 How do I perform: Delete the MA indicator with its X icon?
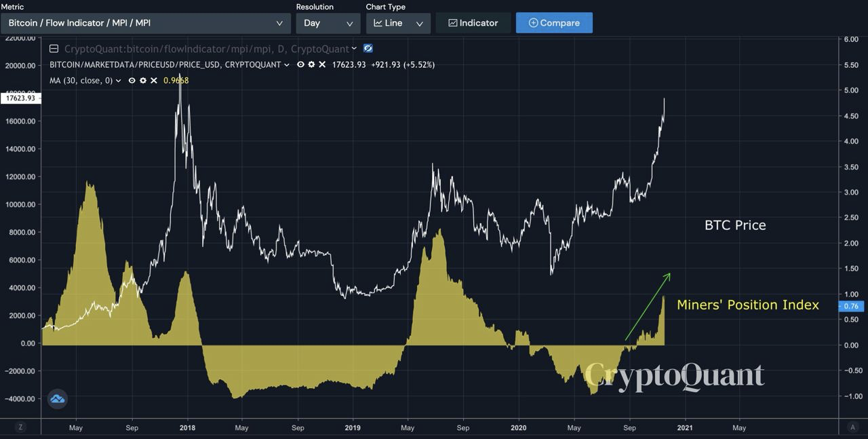(x=154, y=81)
